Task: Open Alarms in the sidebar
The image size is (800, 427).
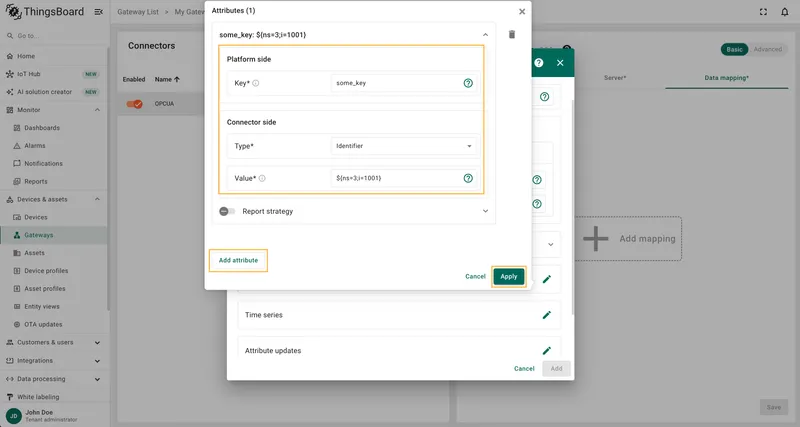Action: coord(54,145)
